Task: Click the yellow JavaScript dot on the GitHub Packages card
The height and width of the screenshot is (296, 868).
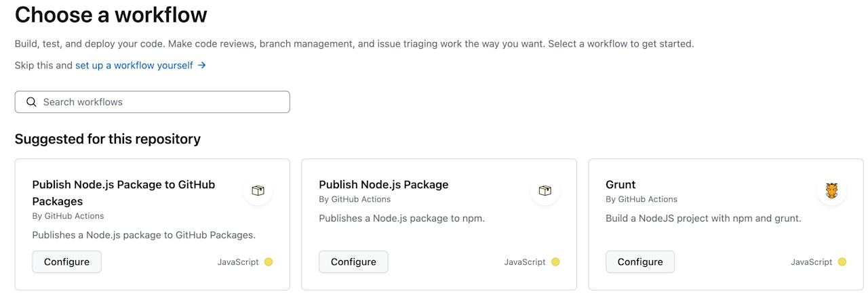Action: (269, 262)
